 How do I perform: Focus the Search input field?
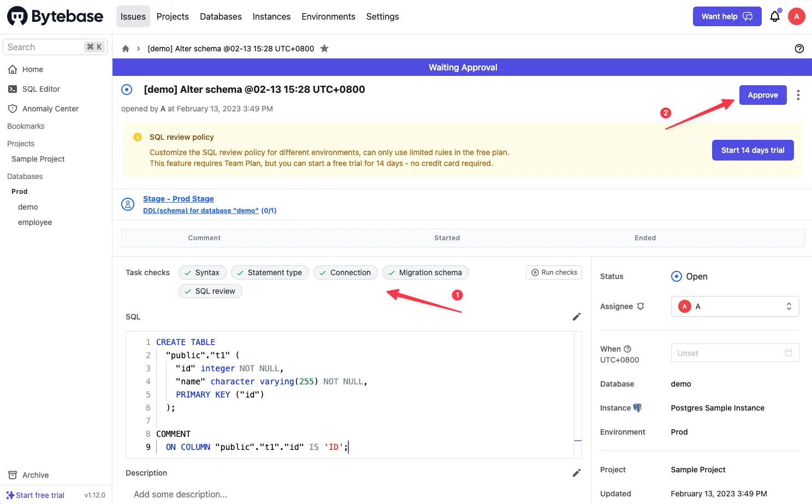(55, 47)
